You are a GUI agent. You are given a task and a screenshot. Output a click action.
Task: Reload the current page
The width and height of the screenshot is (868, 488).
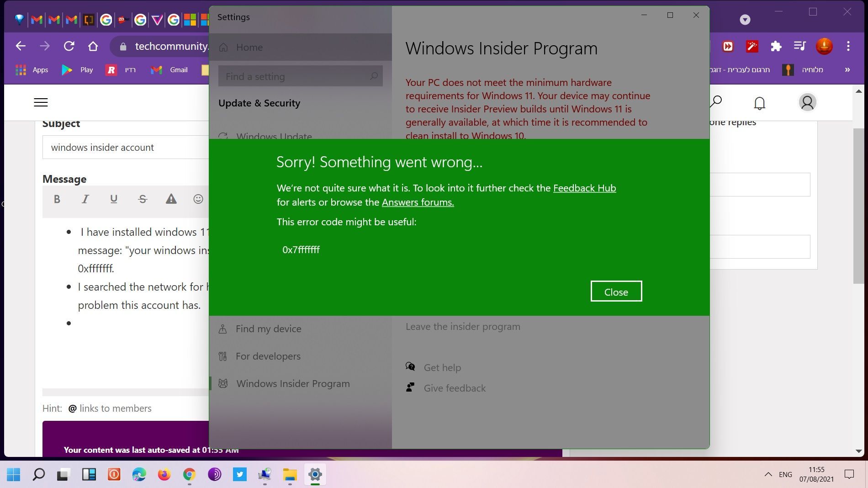(x=69, y=46)
